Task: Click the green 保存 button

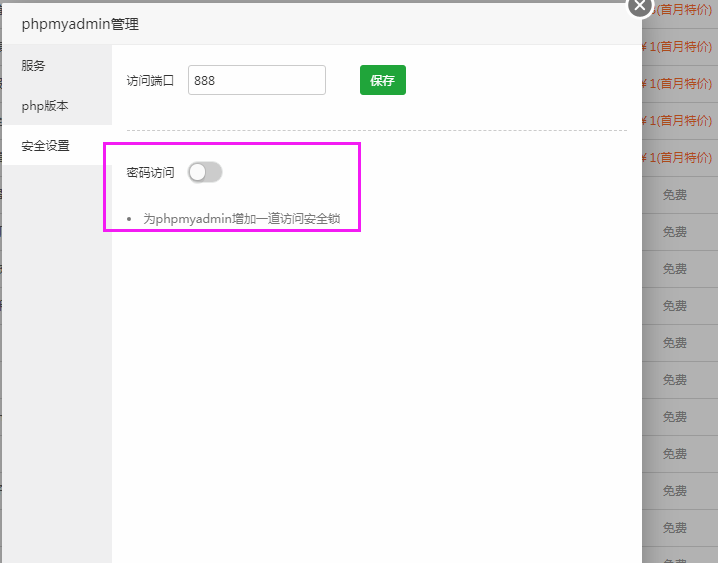Action: point(383,80)
